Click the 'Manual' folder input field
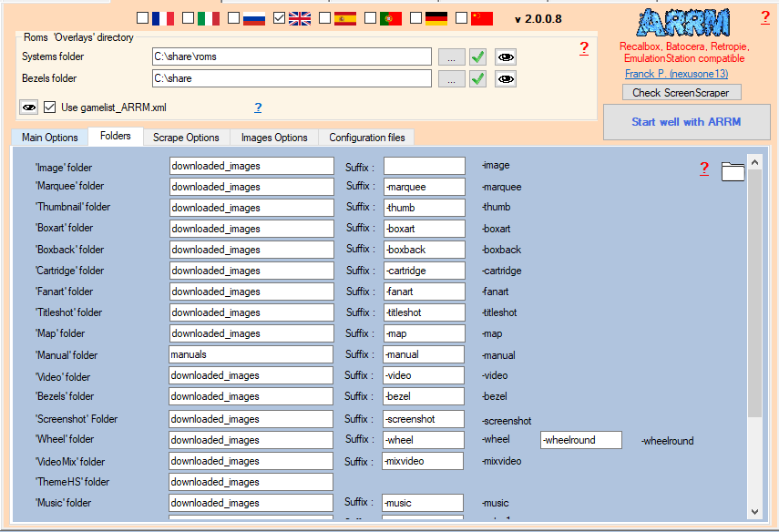The width and height of the screenshot is (779, 532). [x=251, y=354]
